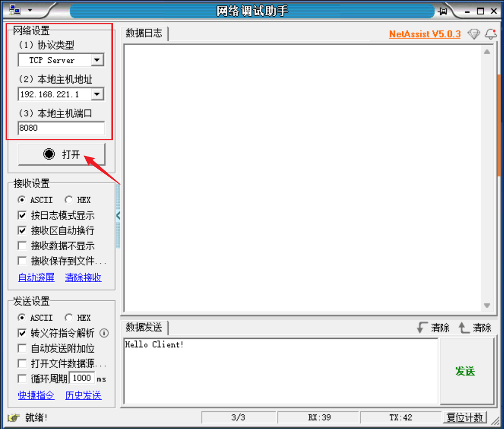Open the 历史发送 link
This screenshot has width=504, height=429.
[x=83, y=395]
